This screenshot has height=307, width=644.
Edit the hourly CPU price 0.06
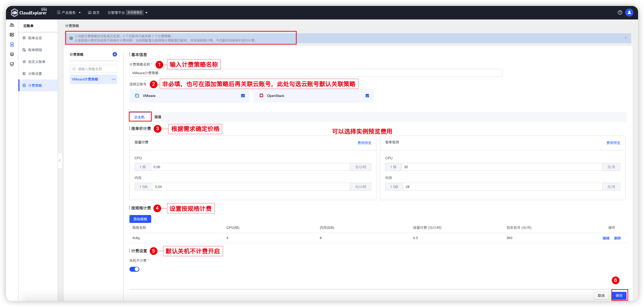(x=250, y=167)
